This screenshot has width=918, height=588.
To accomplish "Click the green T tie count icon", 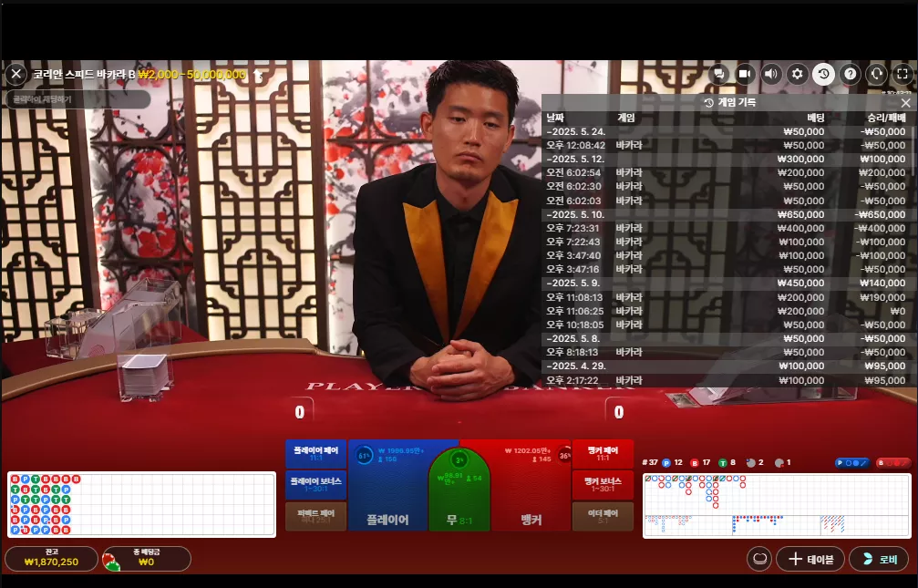I will click(x=722, y=463).
